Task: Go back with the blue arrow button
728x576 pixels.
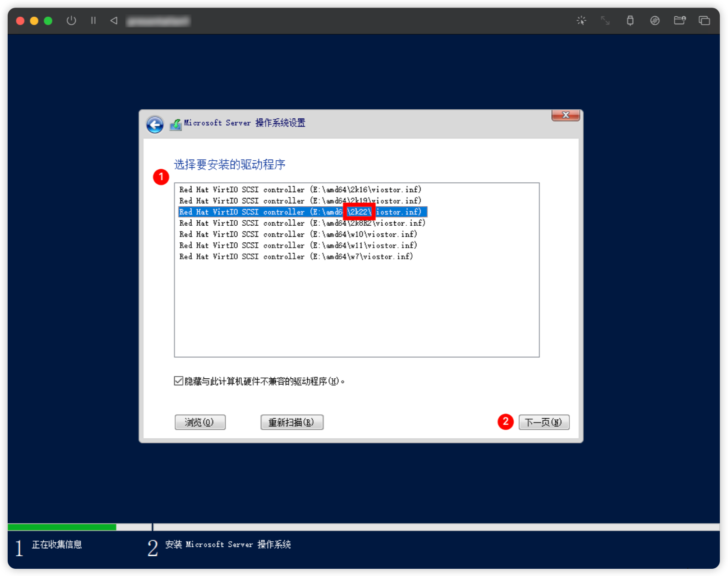Action: click(x=155, y=125)
